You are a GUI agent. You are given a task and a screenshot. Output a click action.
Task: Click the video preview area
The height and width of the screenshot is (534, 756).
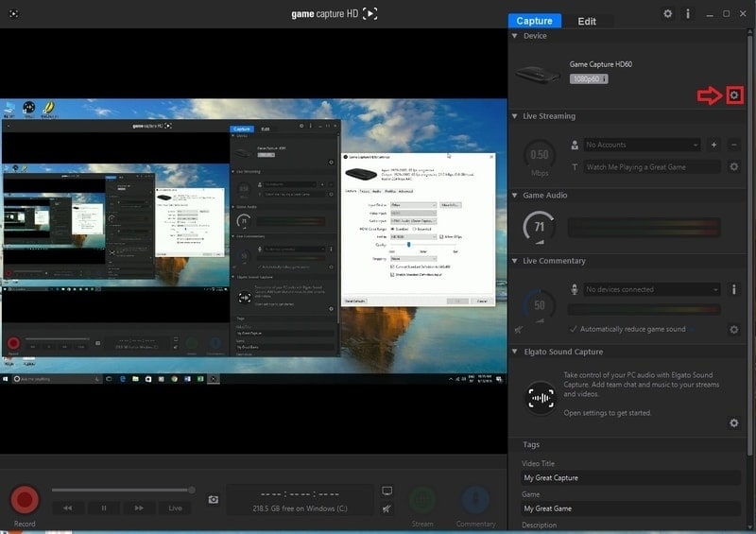tap(253, 241)
